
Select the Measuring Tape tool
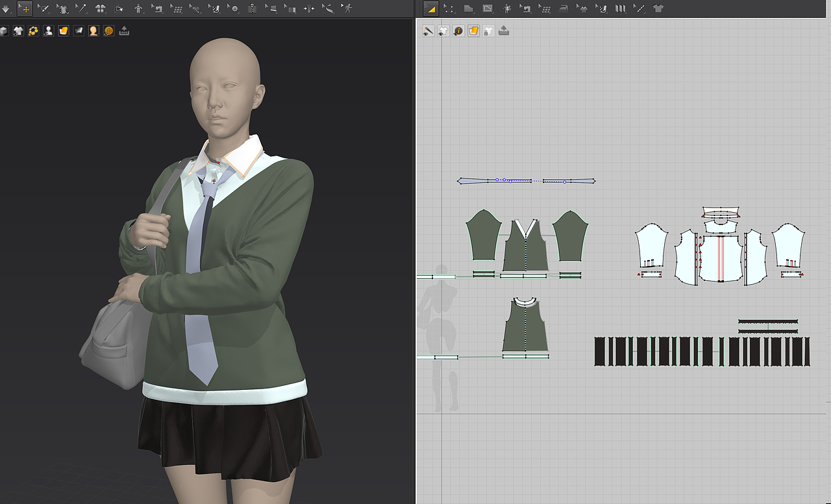(328, 8)
